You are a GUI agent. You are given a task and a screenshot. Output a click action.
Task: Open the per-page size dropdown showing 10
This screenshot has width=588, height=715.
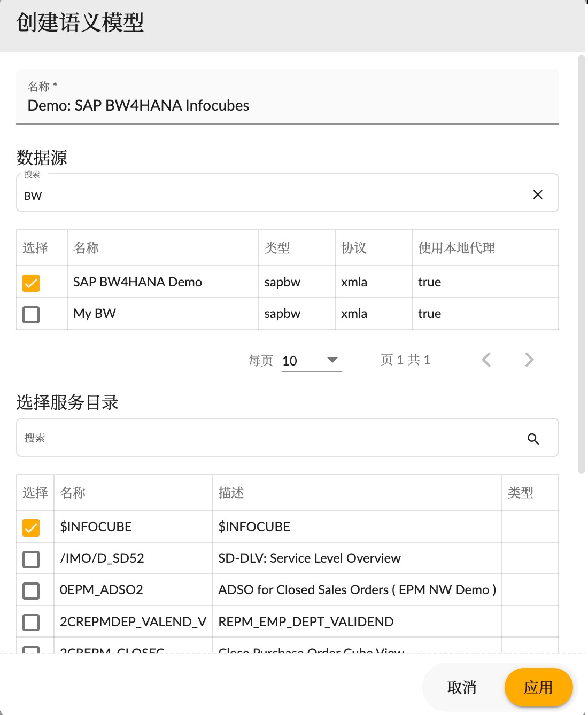coord(312,360)
